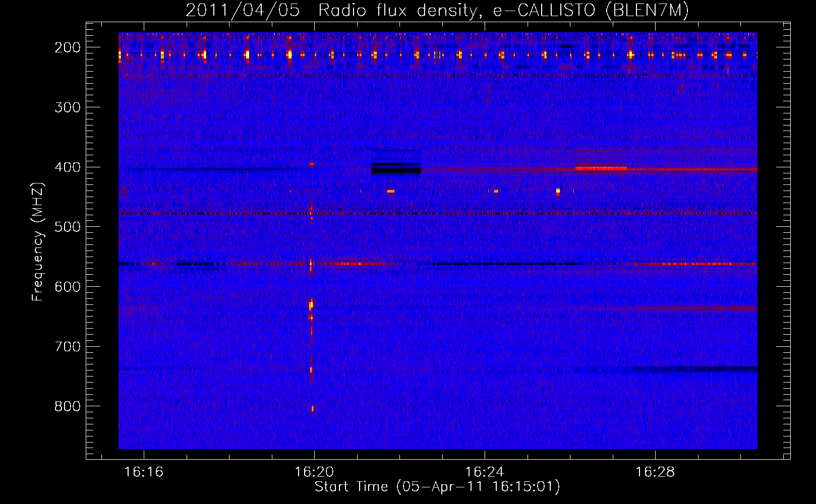Click the 300 frequency tick label
The image size is (816, 504).
click(x=68, y=107)
